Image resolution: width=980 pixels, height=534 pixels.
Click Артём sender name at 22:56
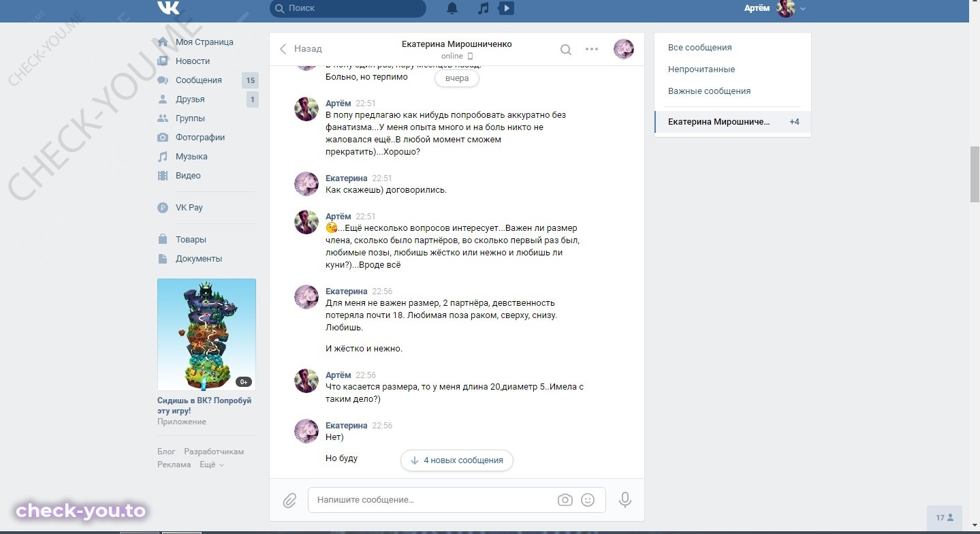click(338, 375)
